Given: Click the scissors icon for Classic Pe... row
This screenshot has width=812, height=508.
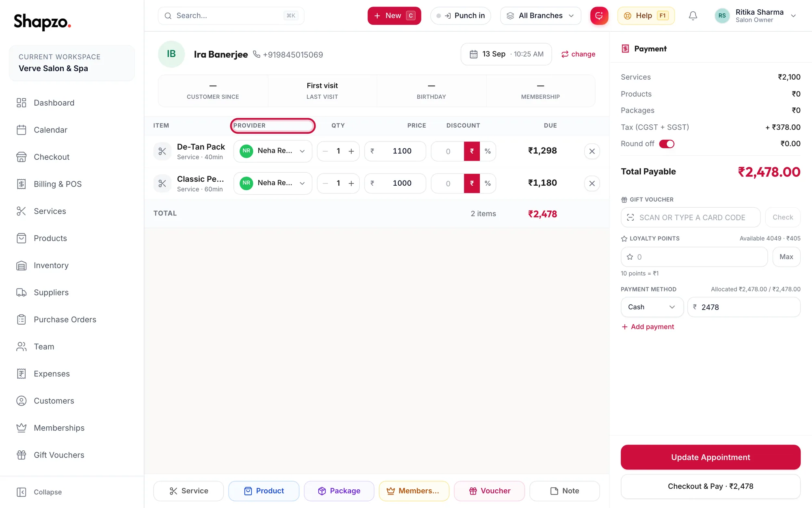Looking at the screenshot, I should (x=162, y=183).
